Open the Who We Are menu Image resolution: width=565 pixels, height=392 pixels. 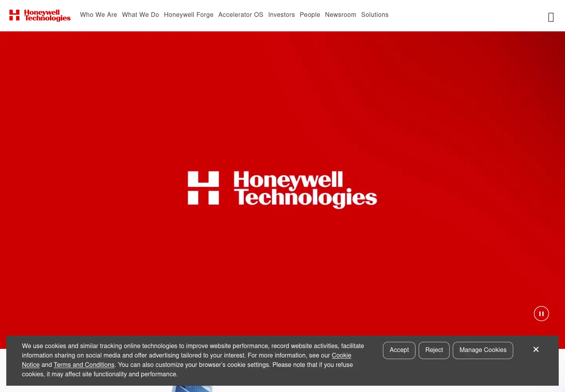pyautogui.click(x=98, y=15)
